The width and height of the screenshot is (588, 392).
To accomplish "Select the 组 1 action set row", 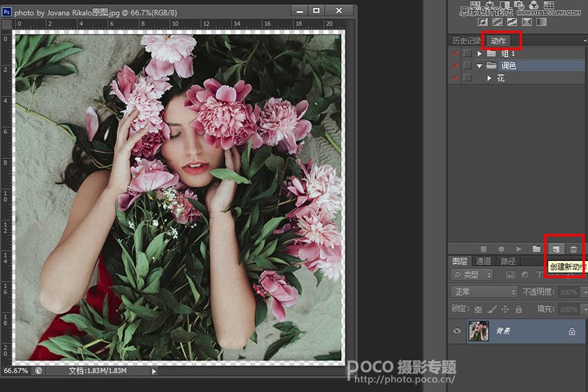I will click(x=517, y=53).
